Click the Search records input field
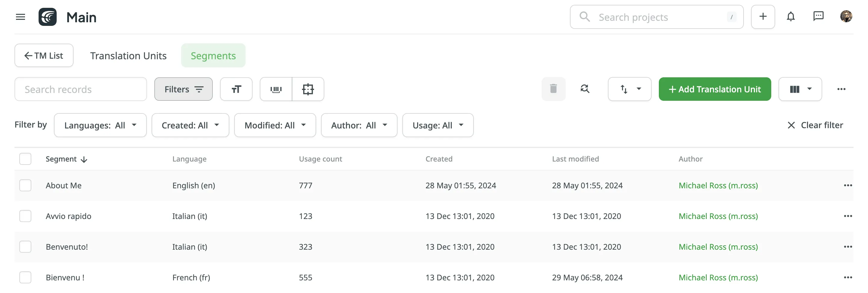The height and width of the screenshot is (293, 868). pyautogui.click(x=80, y=89)
